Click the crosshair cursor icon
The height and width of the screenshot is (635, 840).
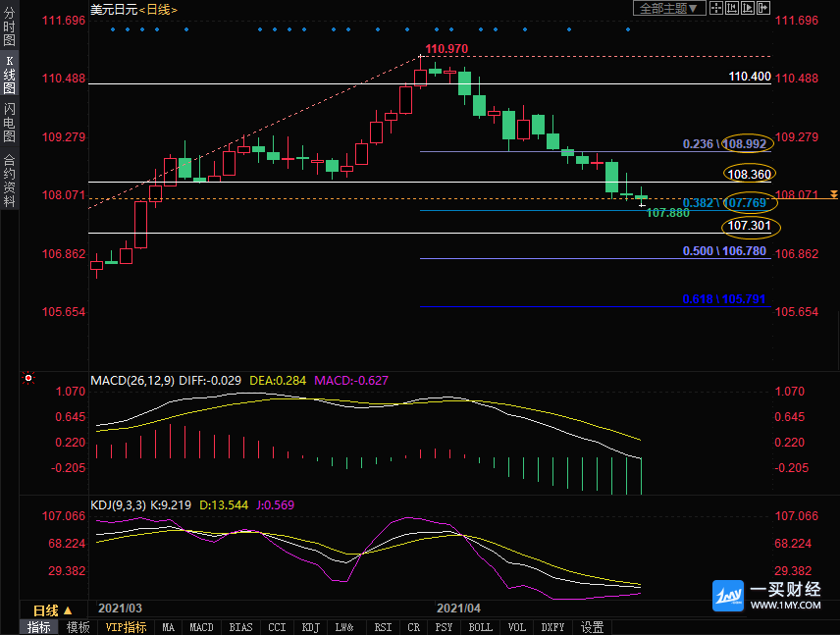pos(716,8)
